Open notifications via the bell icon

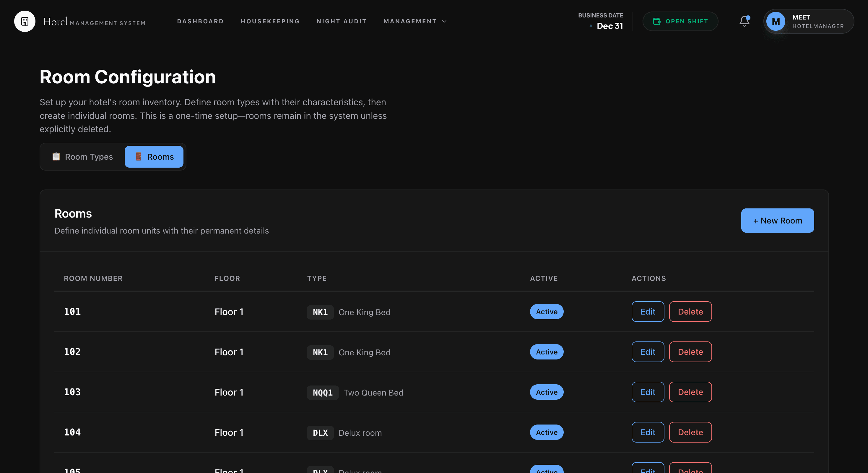click(x=744, y=21)
